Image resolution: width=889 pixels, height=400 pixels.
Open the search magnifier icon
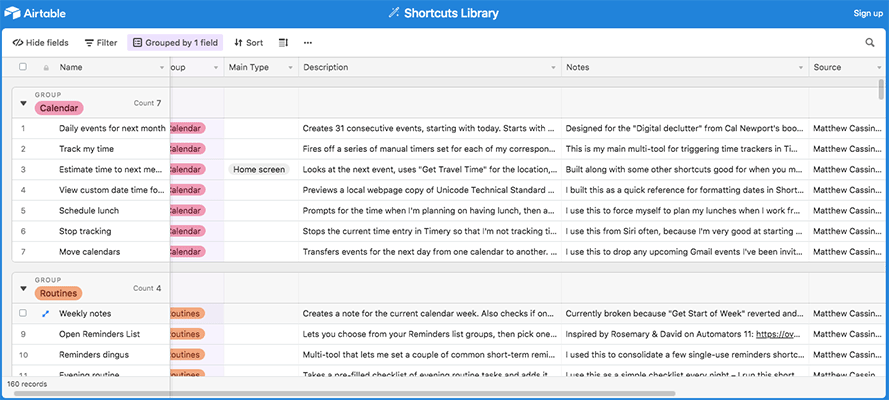pos(870,42)
